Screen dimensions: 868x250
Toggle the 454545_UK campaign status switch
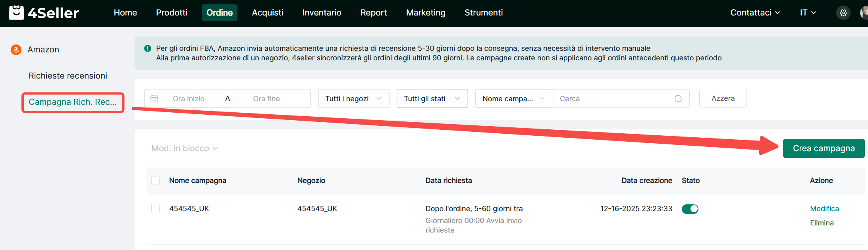[690, 209]
